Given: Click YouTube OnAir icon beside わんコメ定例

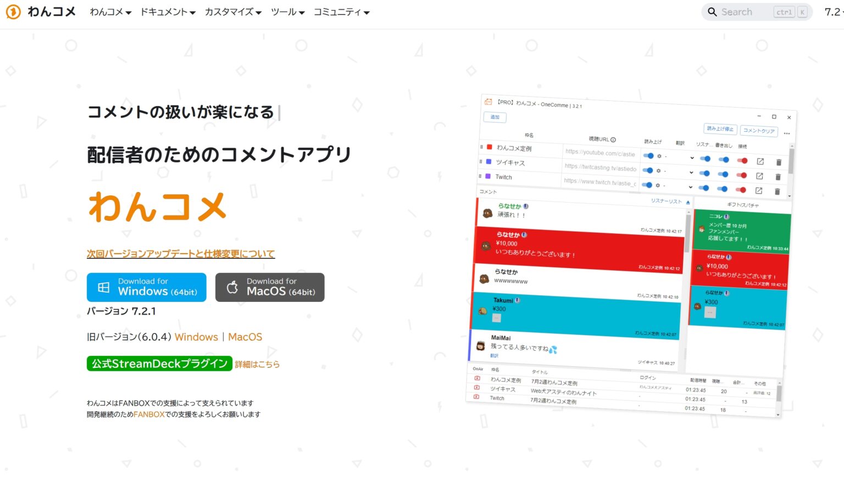Looking at the screenshot, I should tap(477, 378).
